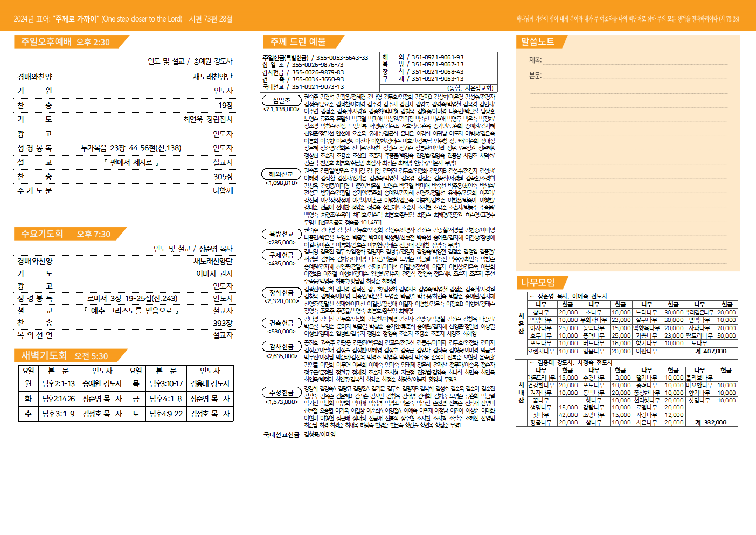Click the '감사헌금' rounded label
Viewport: 756px width, 535px height.
(281, 347)
